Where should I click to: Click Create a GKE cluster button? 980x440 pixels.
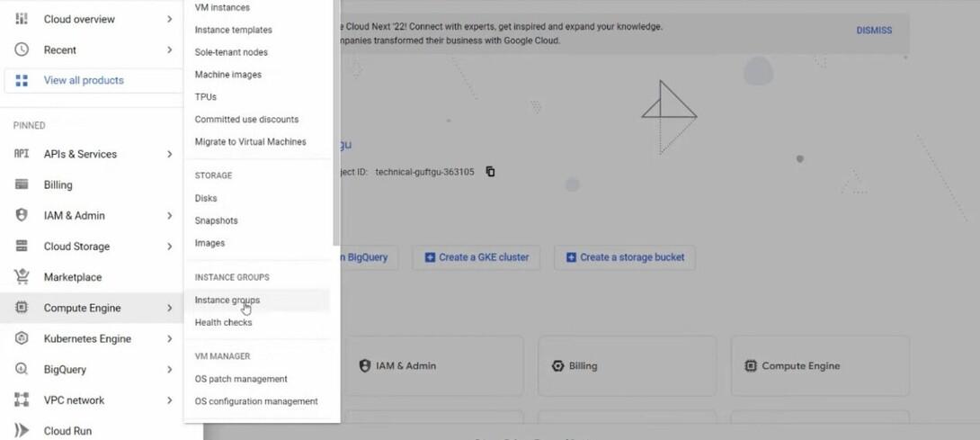477,257
